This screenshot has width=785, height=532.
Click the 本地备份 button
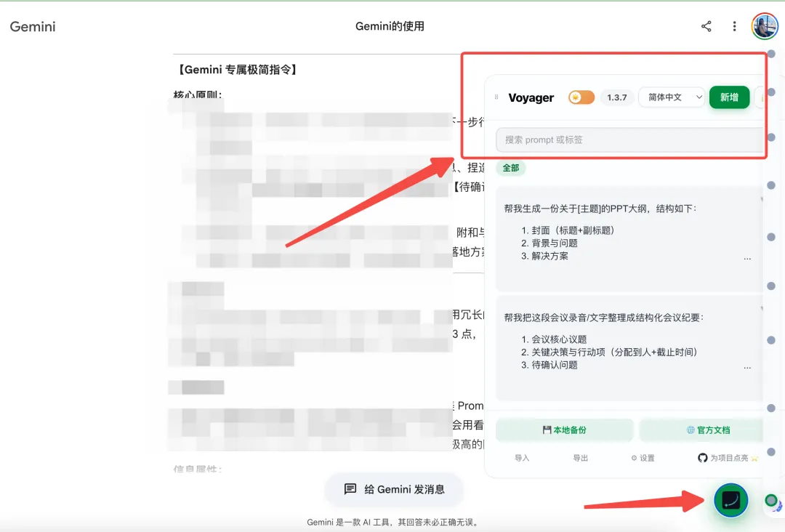[x=565, y=430]
